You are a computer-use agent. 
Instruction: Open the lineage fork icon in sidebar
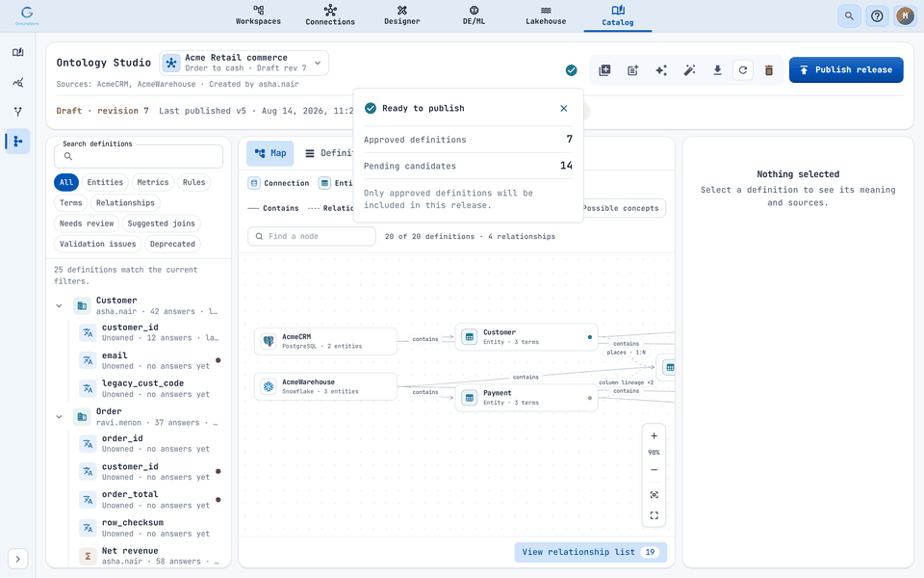17,112
